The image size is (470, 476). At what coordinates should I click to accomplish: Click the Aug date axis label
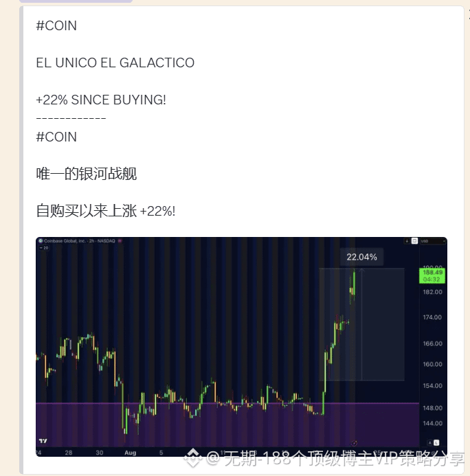coord(131,453)
